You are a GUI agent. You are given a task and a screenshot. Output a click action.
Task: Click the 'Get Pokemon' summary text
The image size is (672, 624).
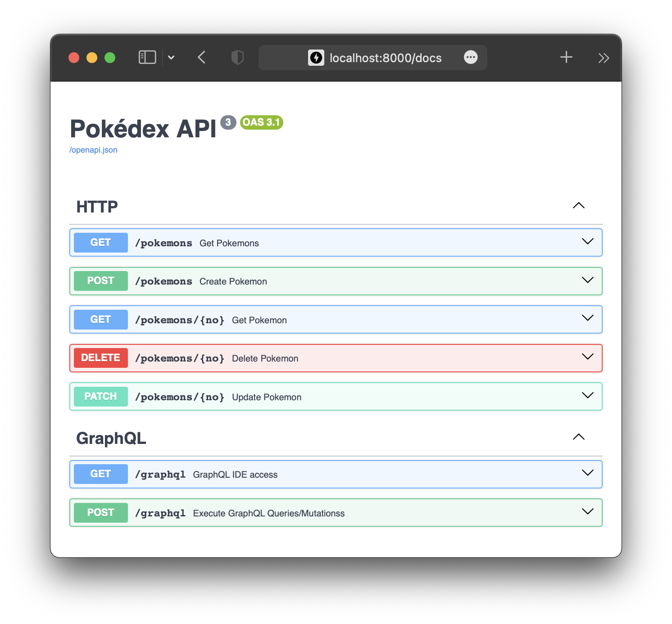(259, 320)
